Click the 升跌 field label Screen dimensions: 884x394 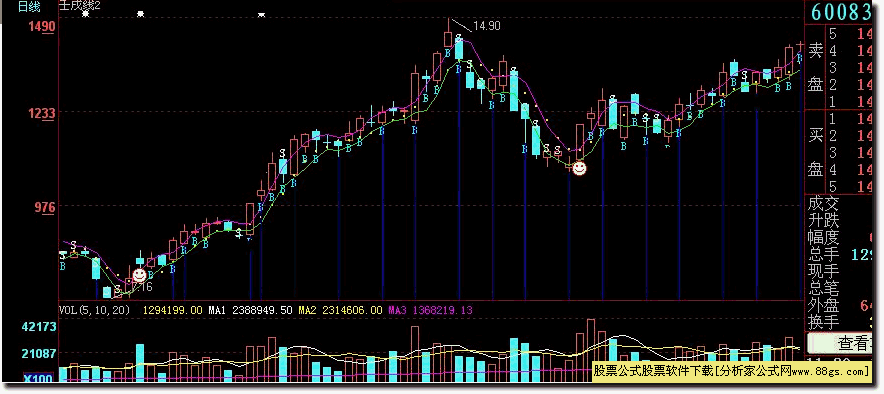823,220
